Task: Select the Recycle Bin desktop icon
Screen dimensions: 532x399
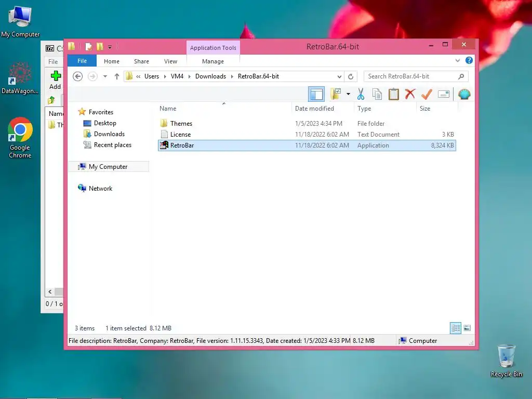Action: (506, 361)
